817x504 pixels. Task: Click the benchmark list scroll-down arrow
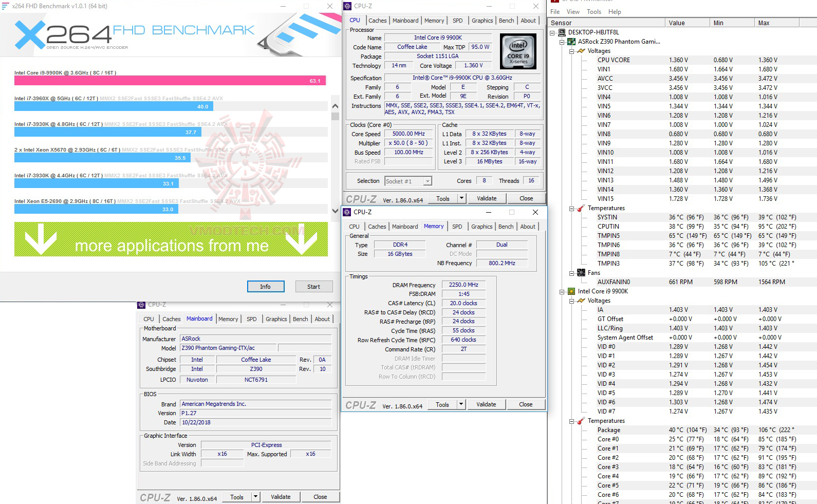pos(335,211)
